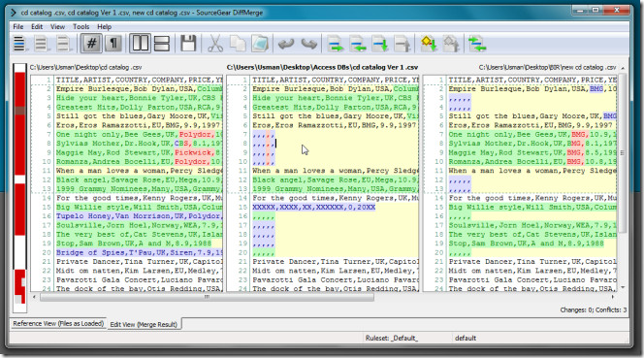The height and width of the screenshot is (358, 644).
Task: Click 'One night only,Bee Gees' line in right pane
Action: point(532,135)
